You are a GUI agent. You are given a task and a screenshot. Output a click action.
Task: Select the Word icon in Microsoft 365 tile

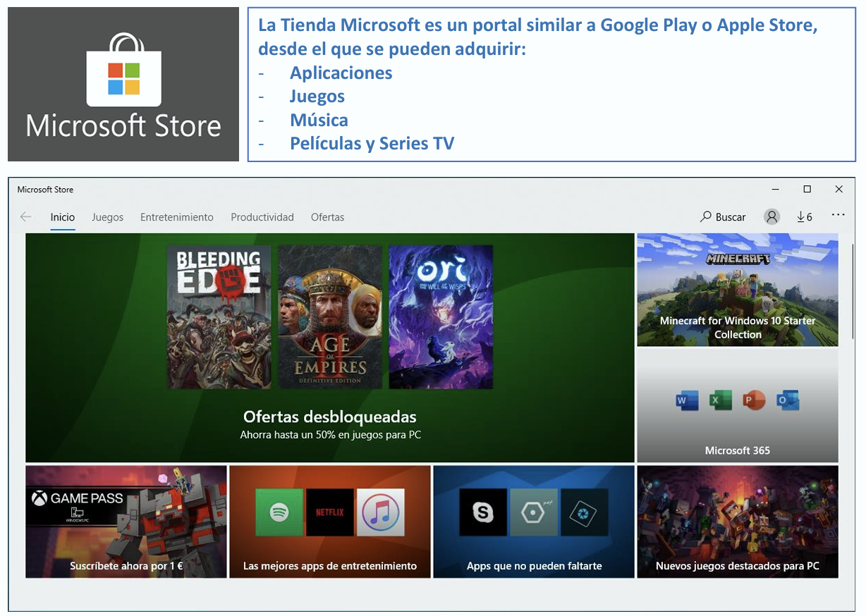click(x=686, y=400)
